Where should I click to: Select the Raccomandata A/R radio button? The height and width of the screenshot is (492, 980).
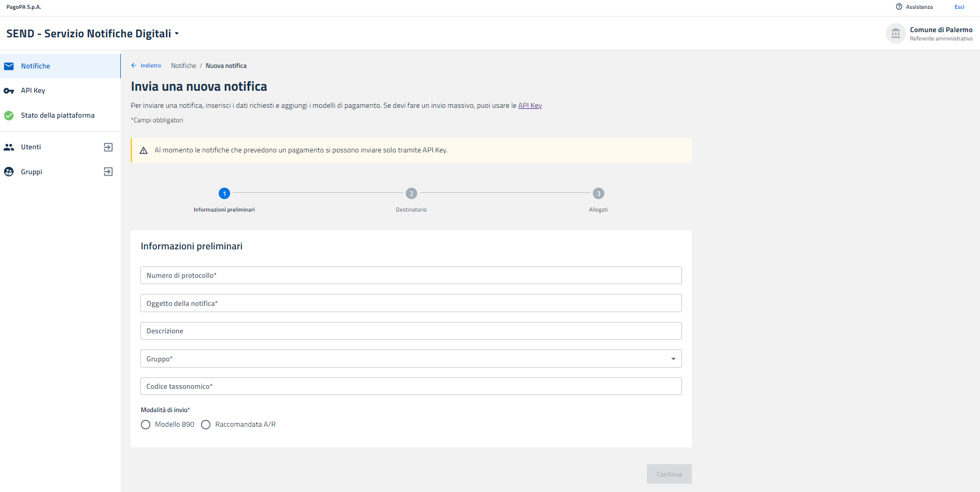[x=206, y=425]
